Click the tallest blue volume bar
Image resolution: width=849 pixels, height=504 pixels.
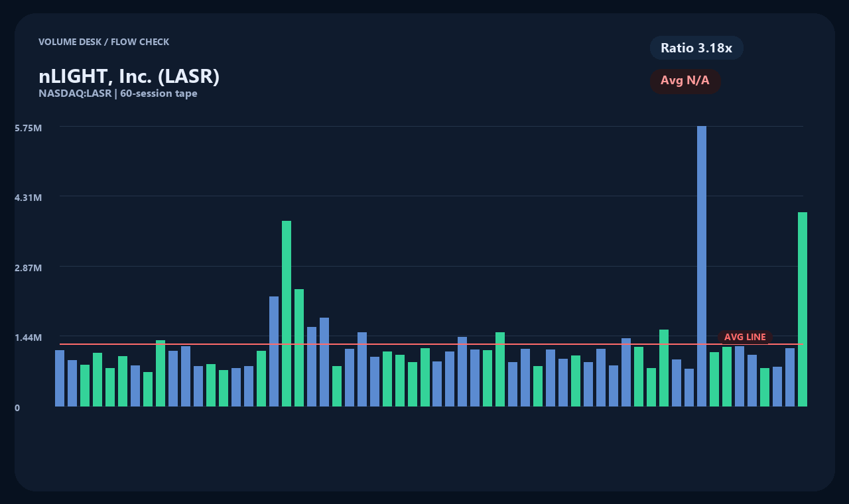(x=702, y=266)
